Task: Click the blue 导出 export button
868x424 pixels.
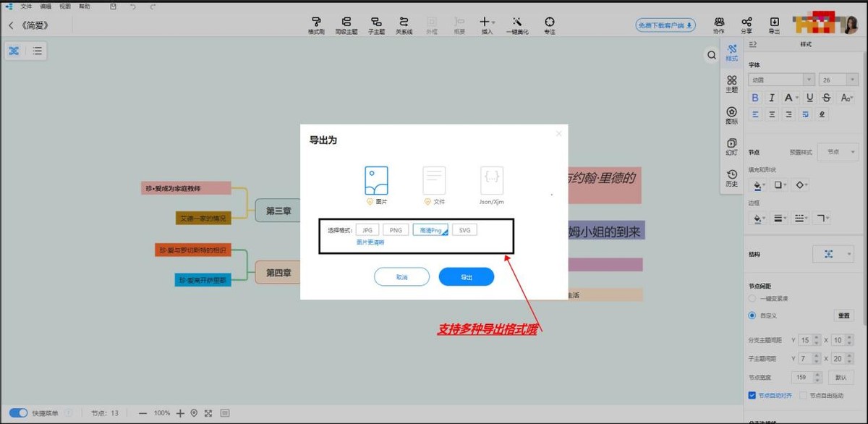Action: click(466, 276)
